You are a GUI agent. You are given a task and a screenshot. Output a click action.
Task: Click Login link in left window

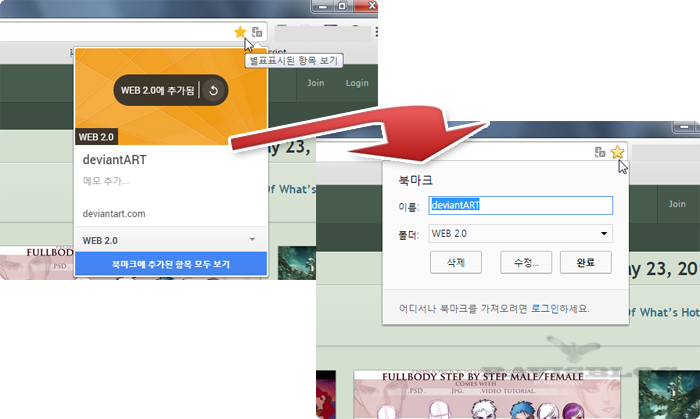(357, 83)
